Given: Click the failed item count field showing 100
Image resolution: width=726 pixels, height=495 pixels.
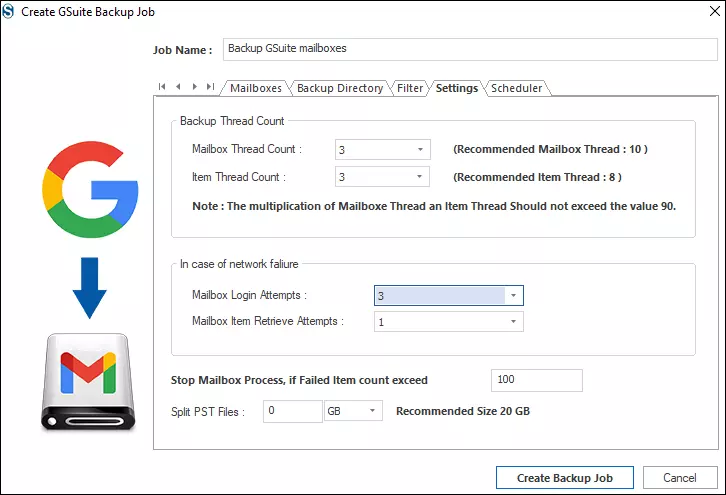Looking at the screenshot, I should [x=537, y=380].
